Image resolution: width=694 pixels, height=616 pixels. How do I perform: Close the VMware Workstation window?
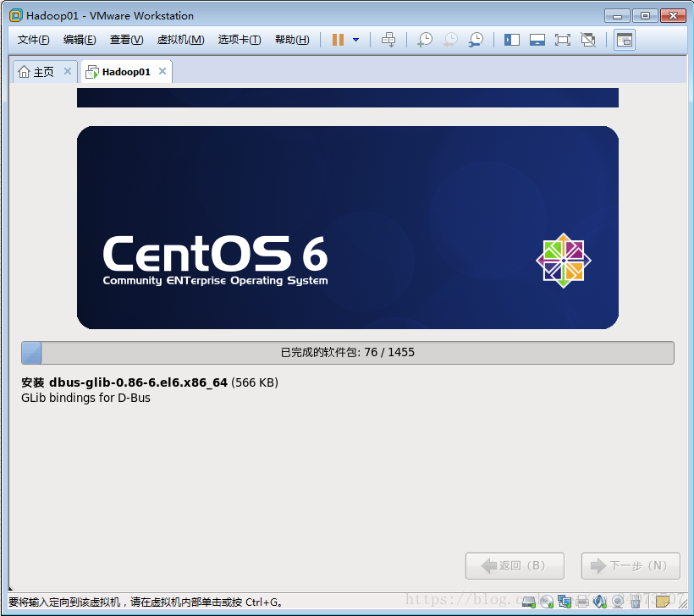tap(673, 16)
